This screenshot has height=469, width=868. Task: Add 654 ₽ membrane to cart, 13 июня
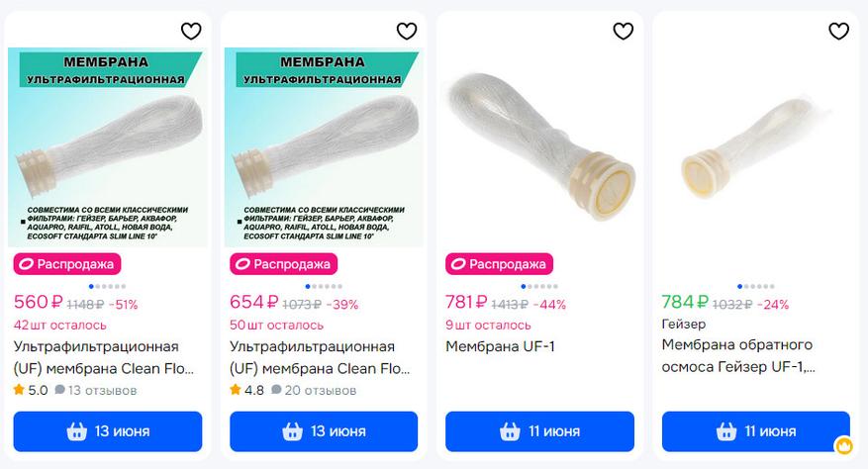324,431
